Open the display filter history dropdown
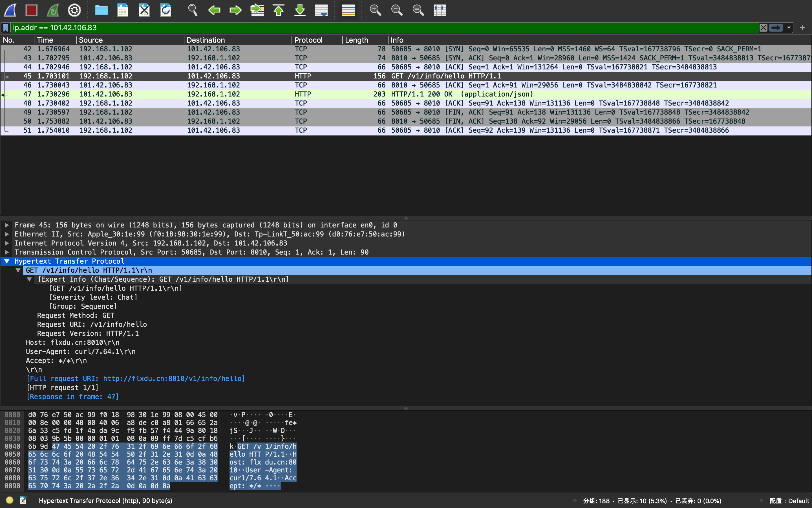Image resolution: width=812 pixels, height=508 pixels. click(x=789, y=28)
